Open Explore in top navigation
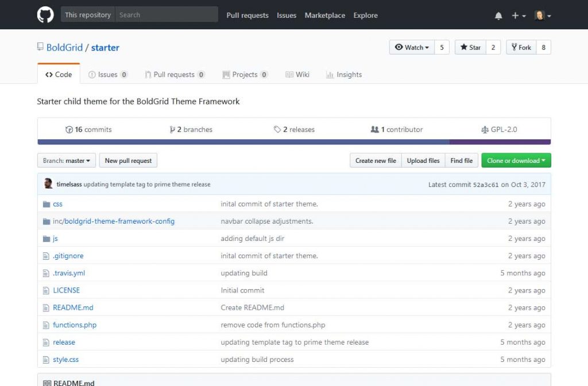588x386 pixels. pyautogui.click(x=365, y=15)
